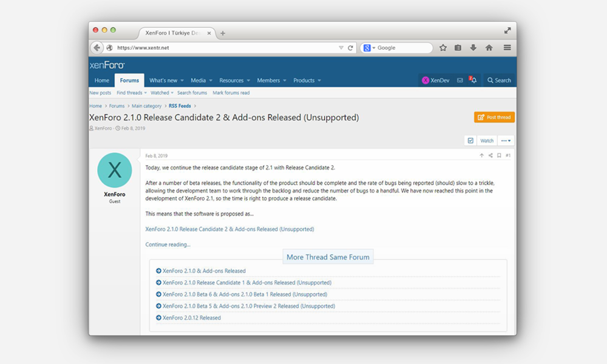This screenshot has width=607, height=364.
Task: Go to browser home page icon
Action: 489,47
